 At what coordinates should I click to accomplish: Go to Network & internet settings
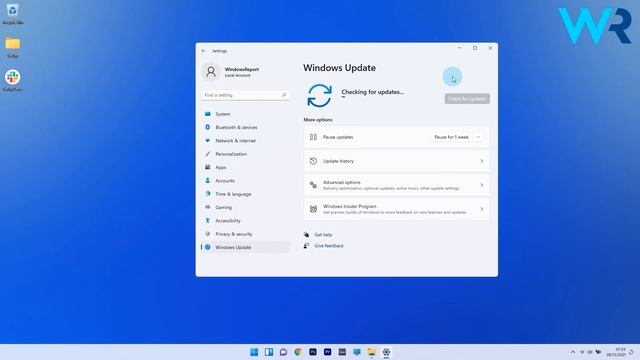[245, 141]
